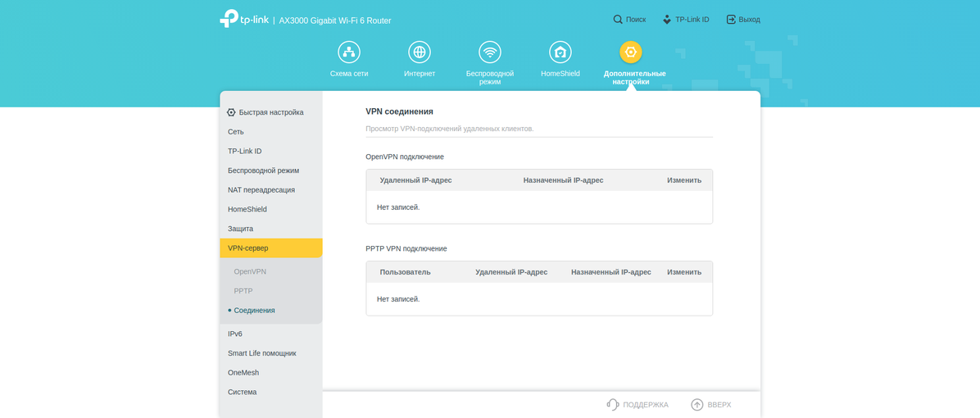
Task: Expand the Сеть sidebar section
Action: click(236, 132)
